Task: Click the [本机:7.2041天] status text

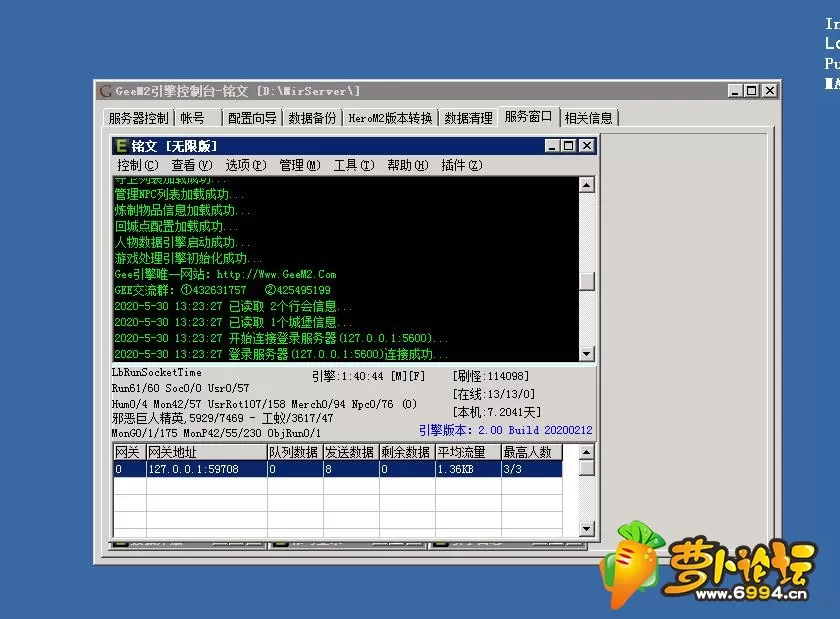Action: [497, 412]
